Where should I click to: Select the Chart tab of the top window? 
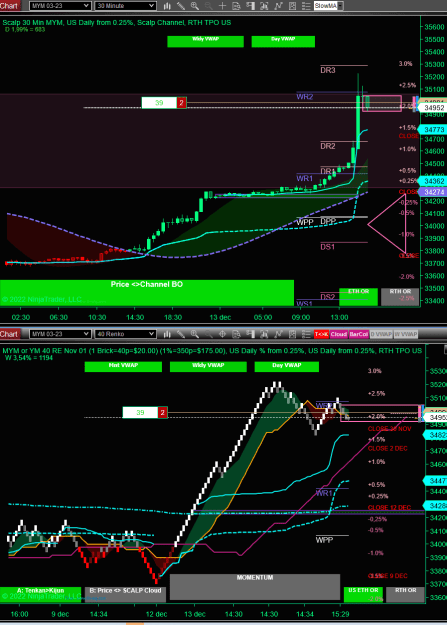[x=10, y=6]
